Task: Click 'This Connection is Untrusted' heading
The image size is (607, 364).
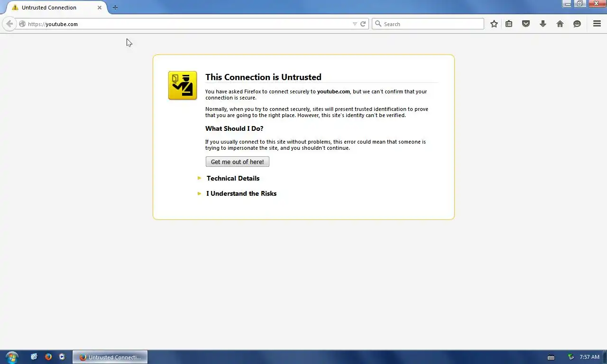Action: coord(263,77)
